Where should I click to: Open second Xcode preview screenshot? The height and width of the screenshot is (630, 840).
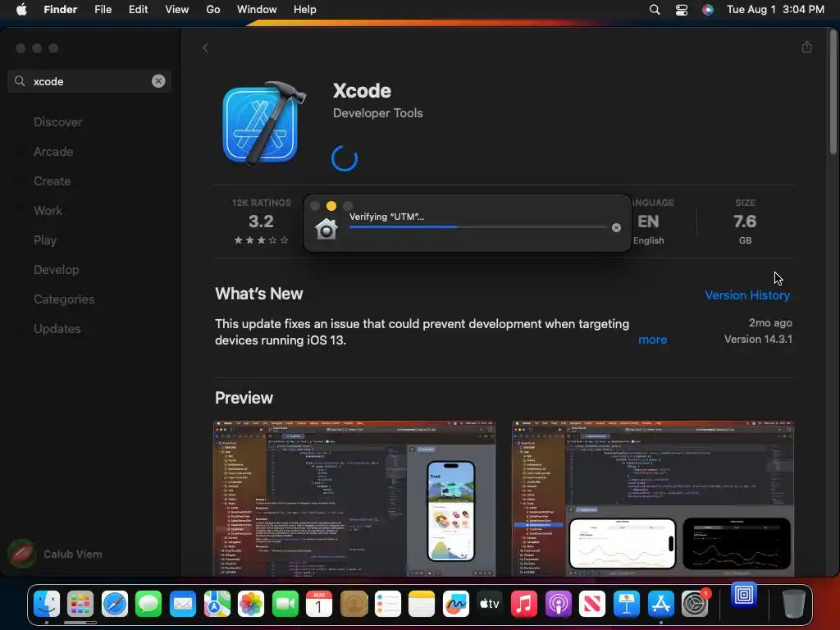click(652, 499)
